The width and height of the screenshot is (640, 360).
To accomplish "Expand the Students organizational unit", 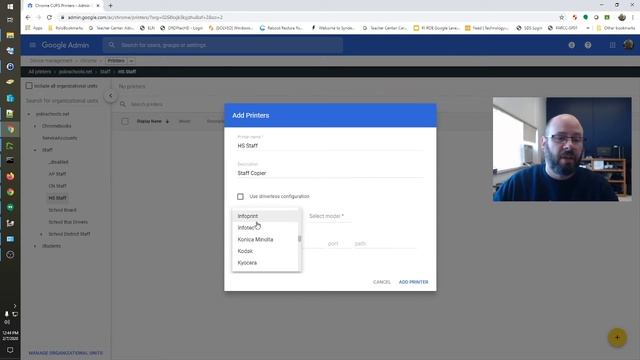I will point(35,246).
